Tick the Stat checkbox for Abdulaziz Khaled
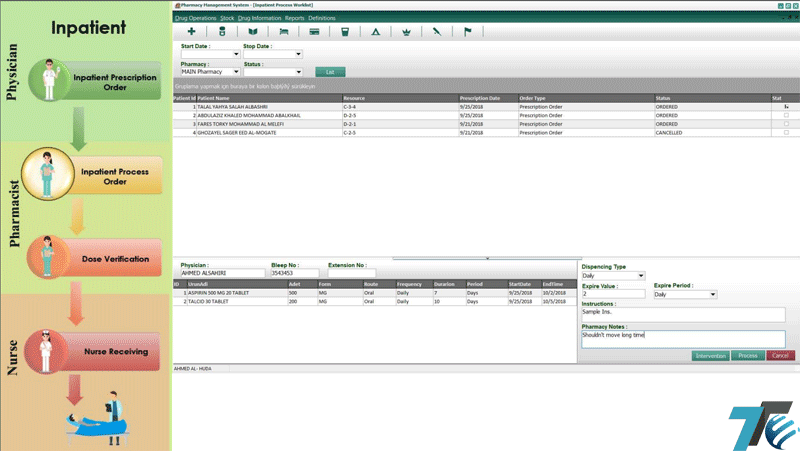This screenshot has width=800, height=451. 786,115
